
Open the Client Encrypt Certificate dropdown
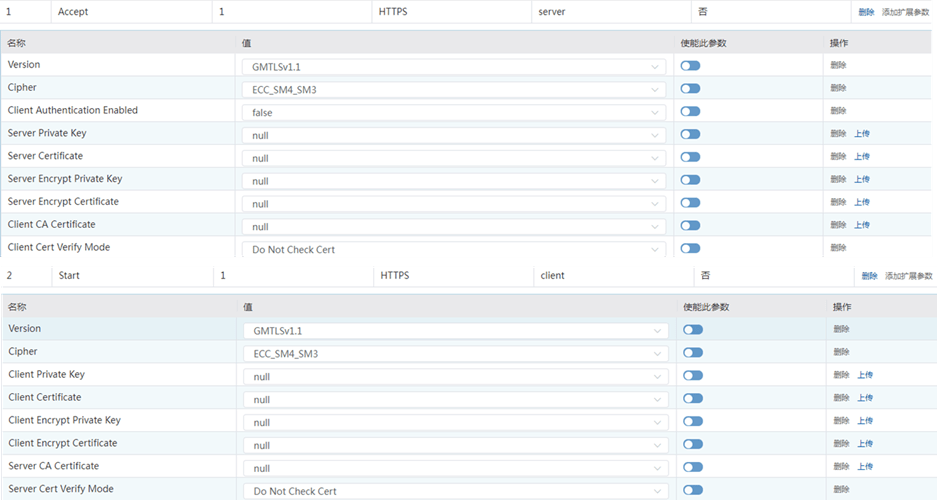(x=456, y=446)
